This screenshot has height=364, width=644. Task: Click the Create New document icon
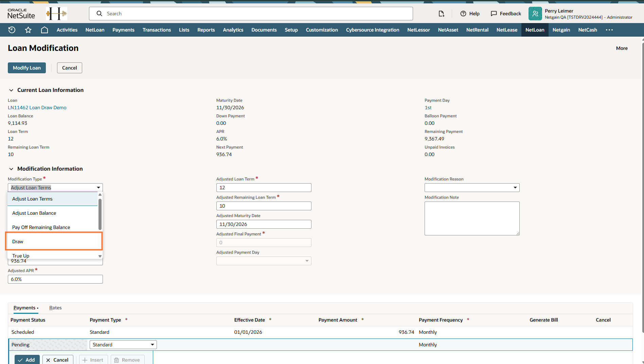(x=441, y=14)
